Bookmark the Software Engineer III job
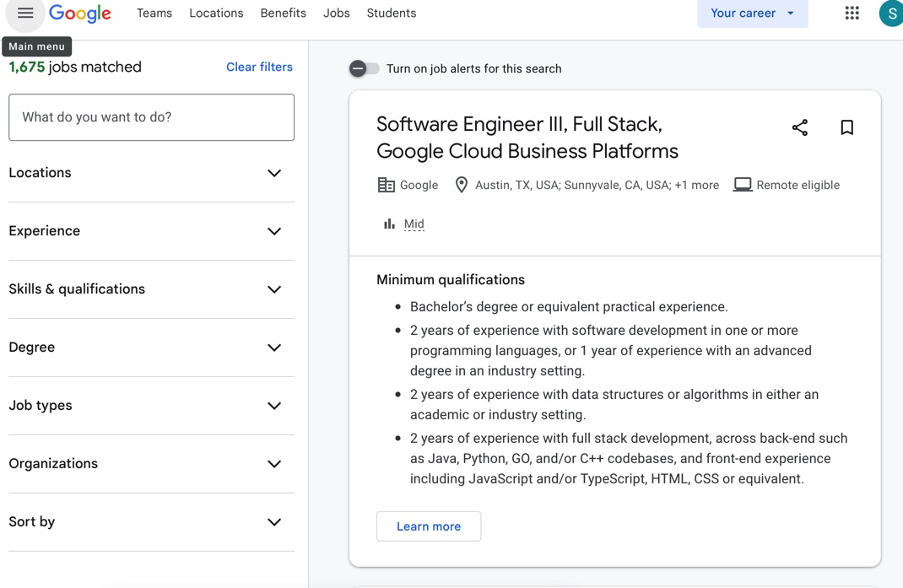This screenshot has width=903, height=588. [x=846, y=127]
